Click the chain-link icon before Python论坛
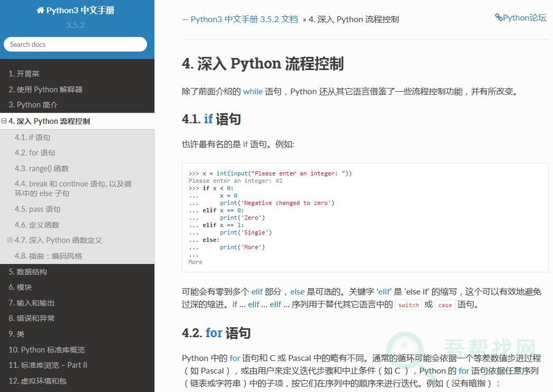Image resolution: width=553 pixels, height=392 pixels. [498, 17]
